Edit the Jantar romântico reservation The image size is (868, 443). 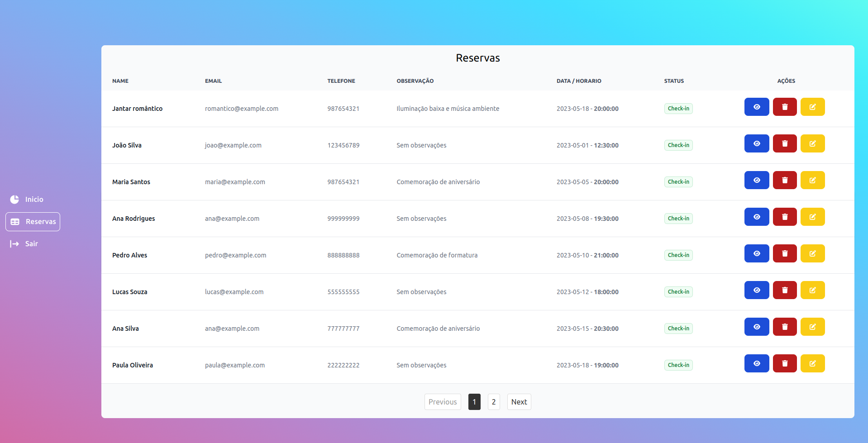(x=813, y=107)
